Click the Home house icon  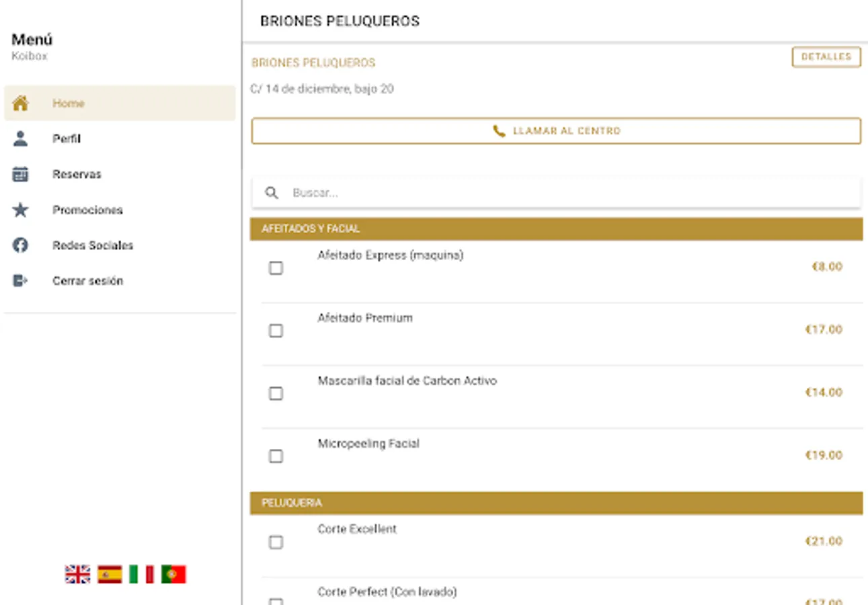click(21, 104)
